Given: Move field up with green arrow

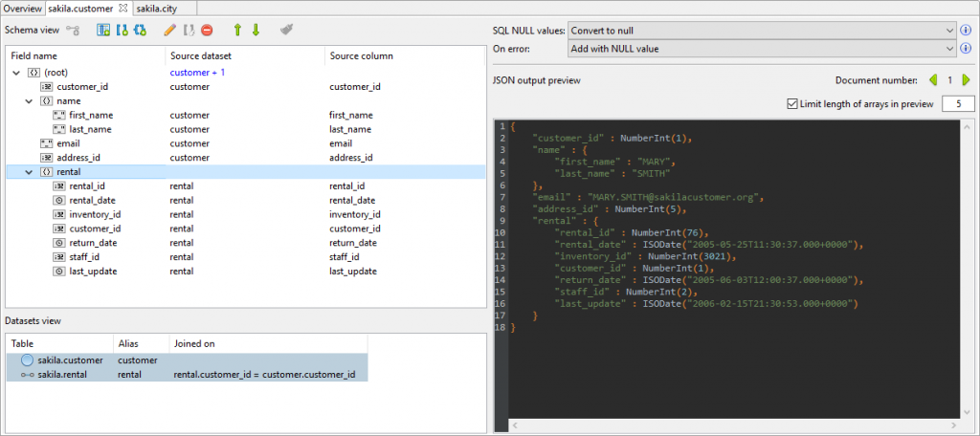Looking at the screenshot, I should pyautogui.click(x=237, y=30).
